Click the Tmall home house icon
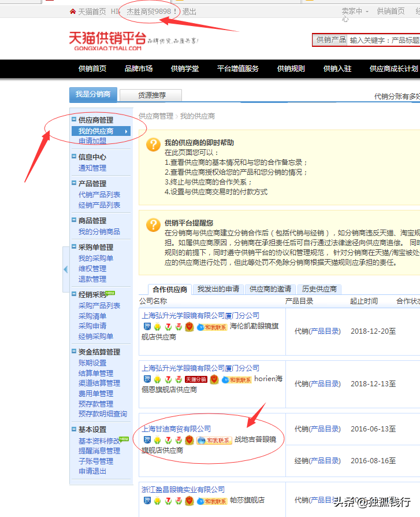Image resolution: width=420 pixels, height=517 pixels. [x=73, y=12]
